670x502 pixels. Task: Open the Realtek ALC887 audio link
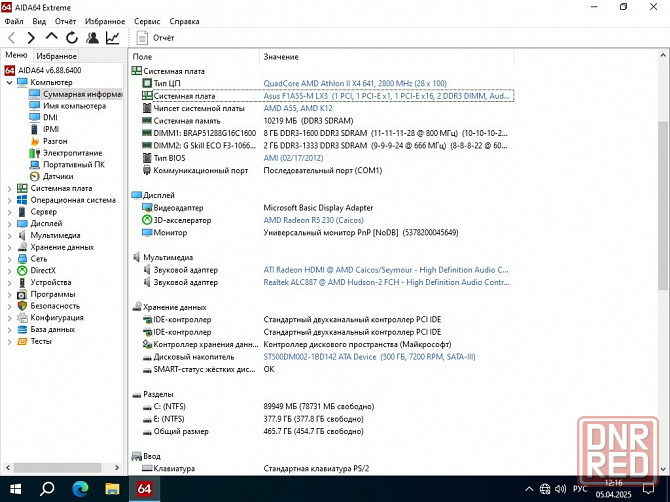(x=386, y=282)
